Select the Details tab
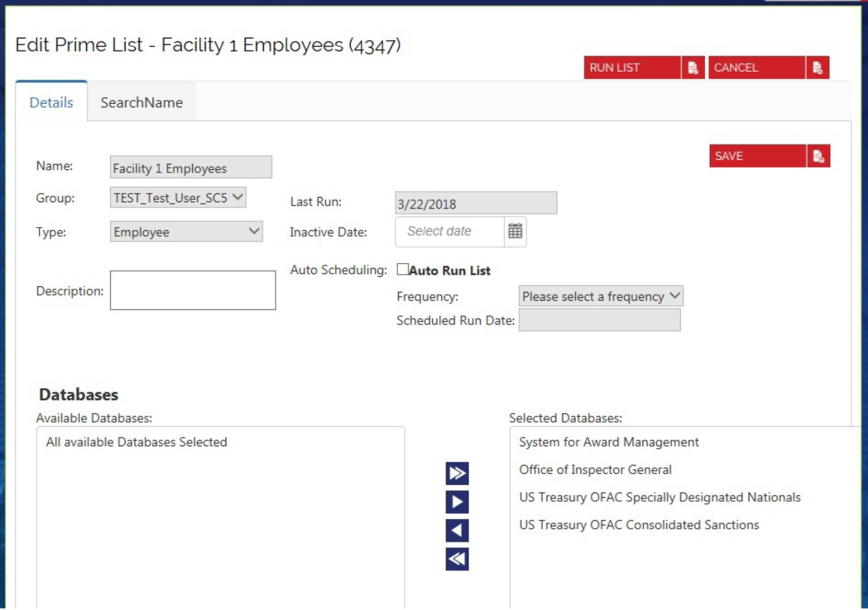This screenshot has height=610, width=868. click(50, 103)
